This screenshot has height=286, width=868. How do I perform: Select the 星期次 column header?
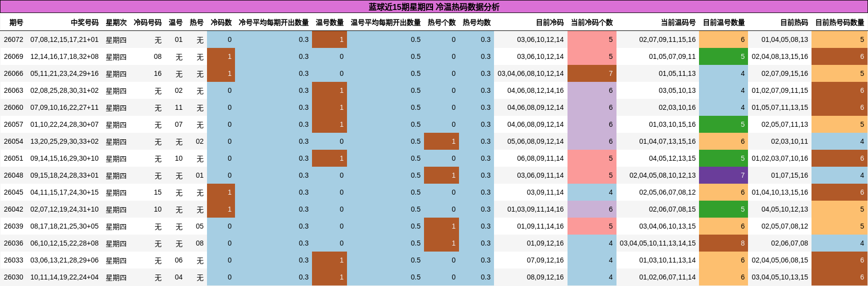point(116,22)
